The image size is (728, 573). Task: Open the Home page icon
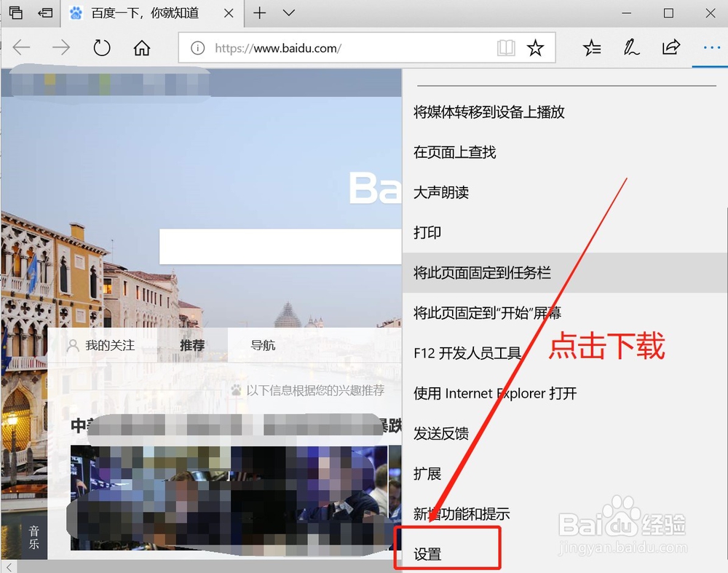coord(142,47)
